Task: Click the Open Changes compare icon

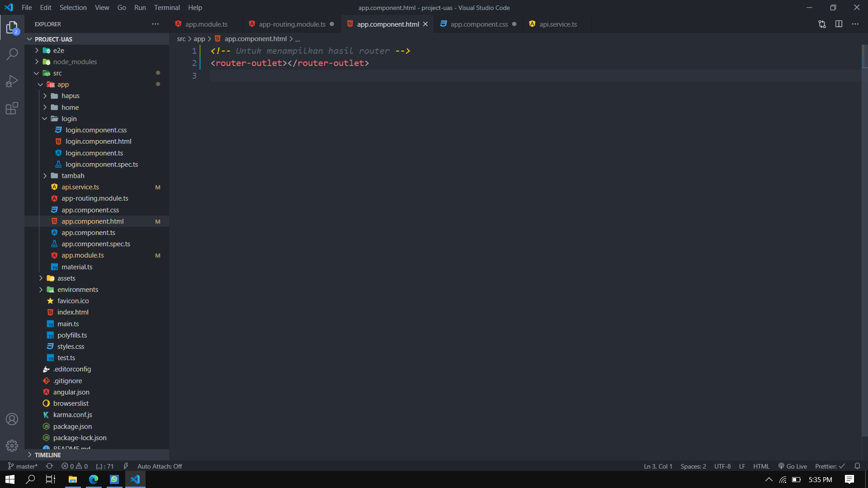Action: [x=822, y=24]
